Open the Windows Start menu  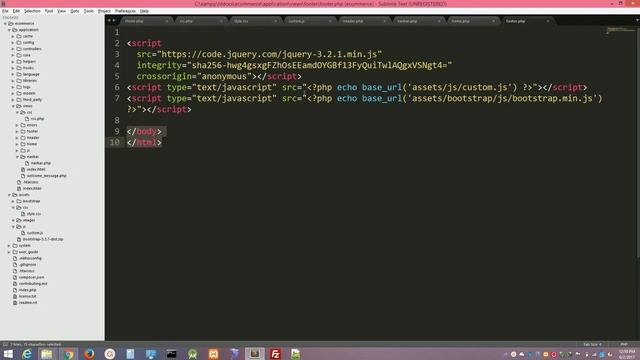(x=8, y=354)
